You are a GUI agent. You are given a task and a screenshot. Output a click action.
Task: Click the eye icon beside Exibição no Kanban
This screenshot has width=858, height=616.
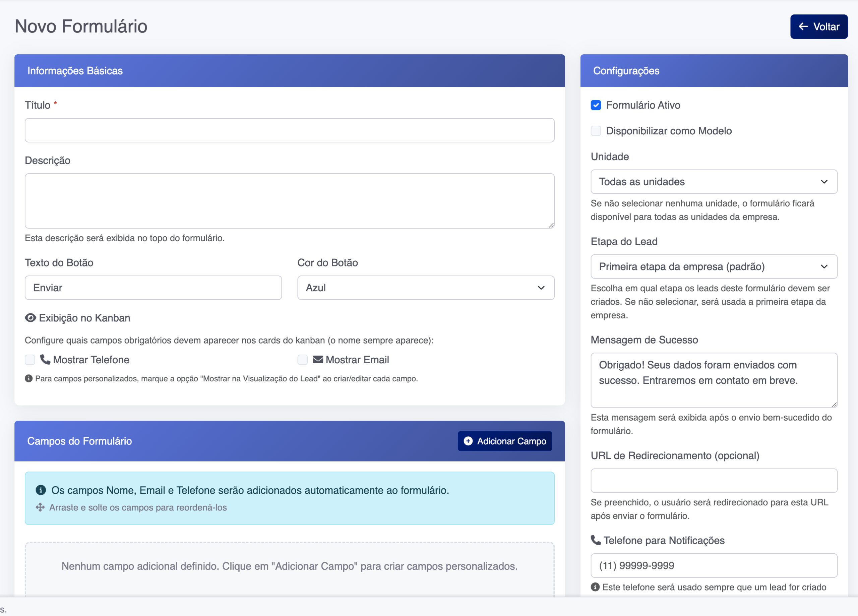coord(30,318)
